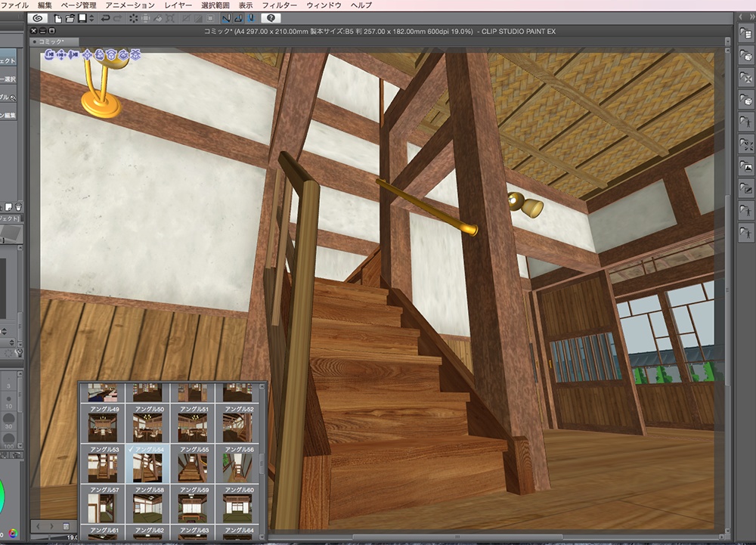Apply the アングル49 camera preset

click(x=104, y=423)
